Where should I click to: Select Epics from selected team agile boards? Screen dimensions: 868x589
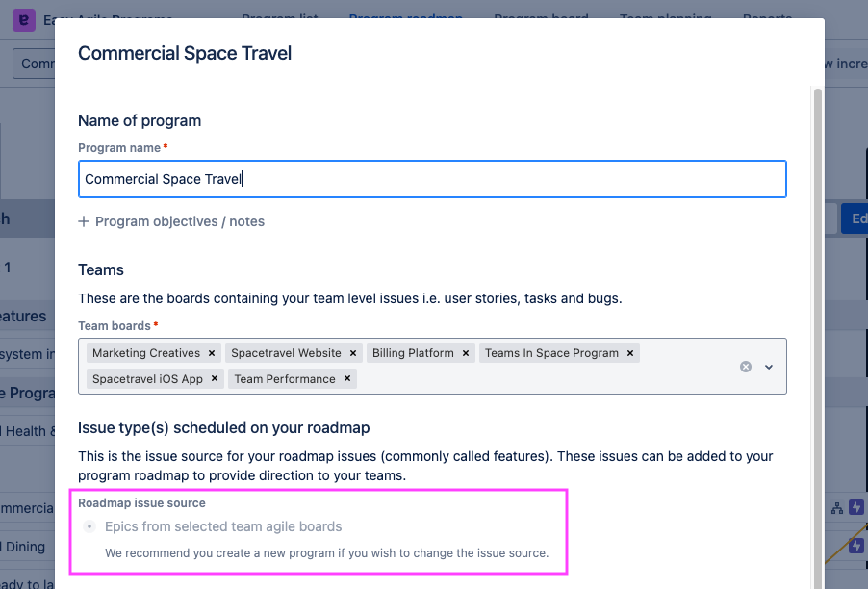click(x=90, y=526)
